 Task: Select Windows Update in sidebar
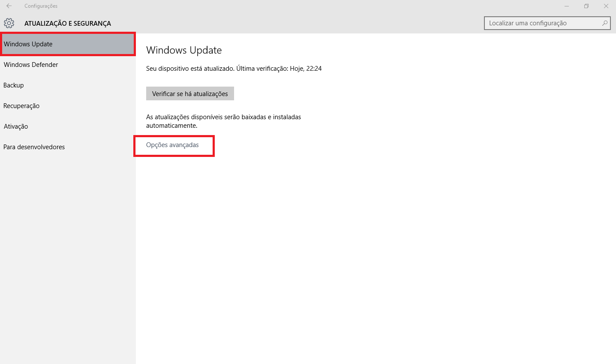point(68,44)
